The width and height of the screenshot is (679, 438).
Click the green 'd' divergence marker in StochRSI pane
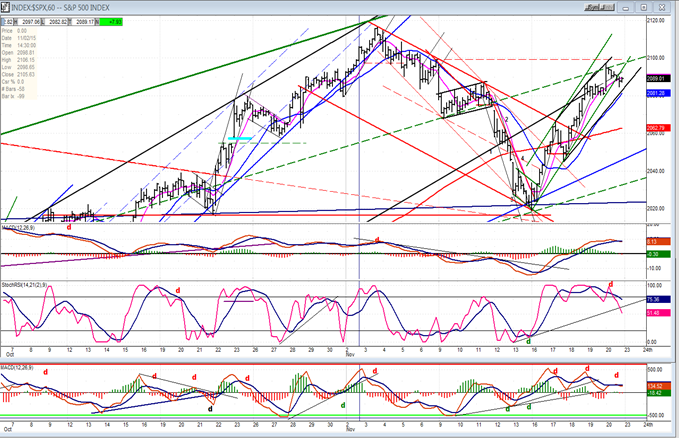tap(528, 342)
